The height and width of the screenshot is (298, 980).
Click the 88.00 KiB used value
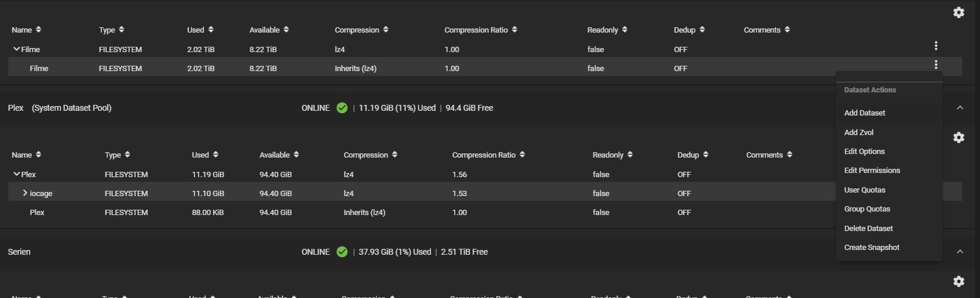tap(208, 212)
